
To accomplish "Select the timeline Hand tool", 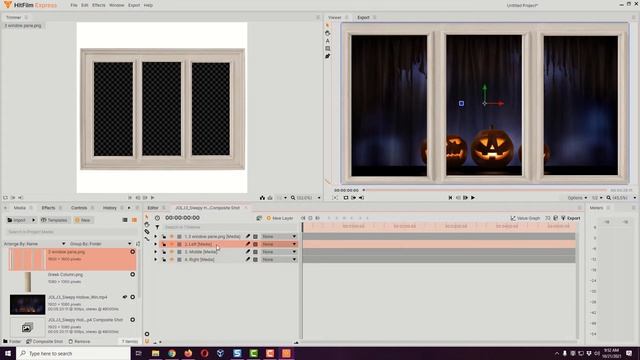I will pos(147,224).
